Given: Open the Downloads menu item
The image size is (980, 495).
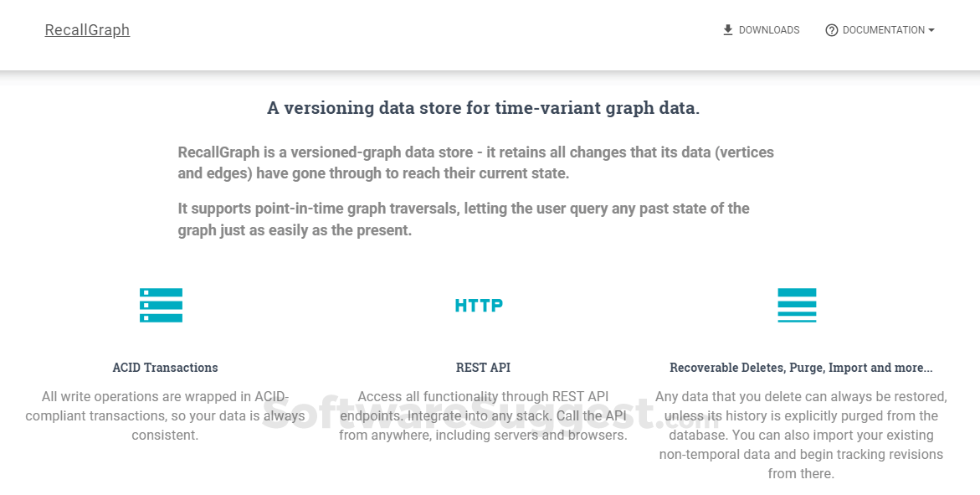Looking at the screenshot, I should (768, 30).
